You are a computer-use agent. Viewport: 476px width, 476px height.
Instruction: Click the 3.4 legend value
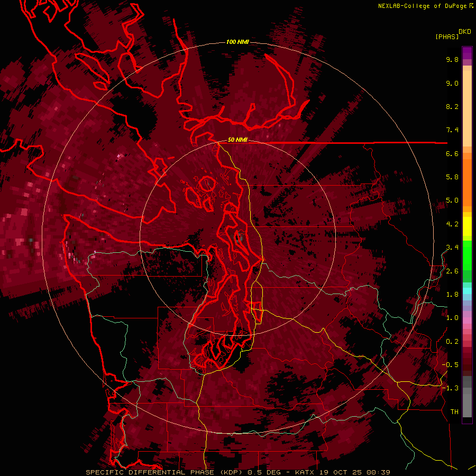pyautogui.click(x=452, y=248)
